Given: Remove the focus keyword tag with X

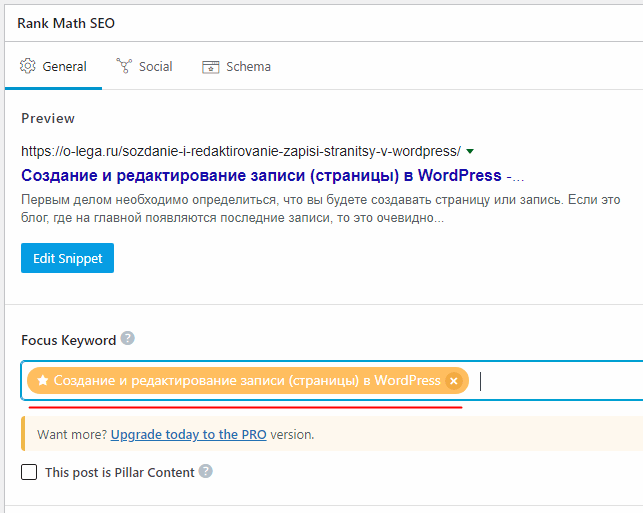Looking at the screenshot, I should pyautogui.click(x=454, y=381).
